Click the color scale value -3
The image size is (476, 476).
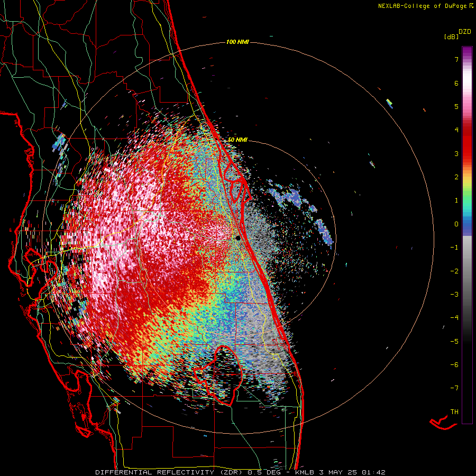click(x=454, y=295)
